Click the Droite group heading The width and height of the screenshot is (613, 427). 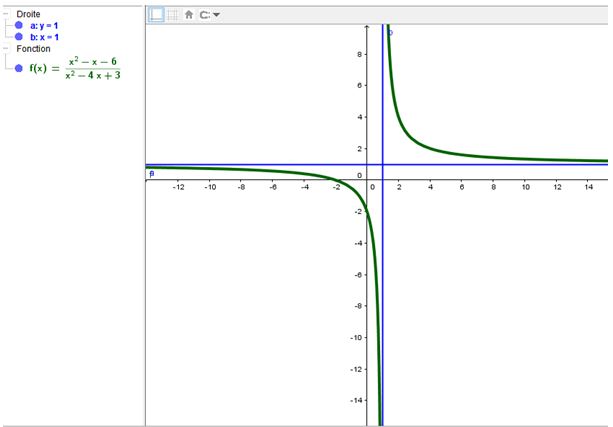(28, 14)
